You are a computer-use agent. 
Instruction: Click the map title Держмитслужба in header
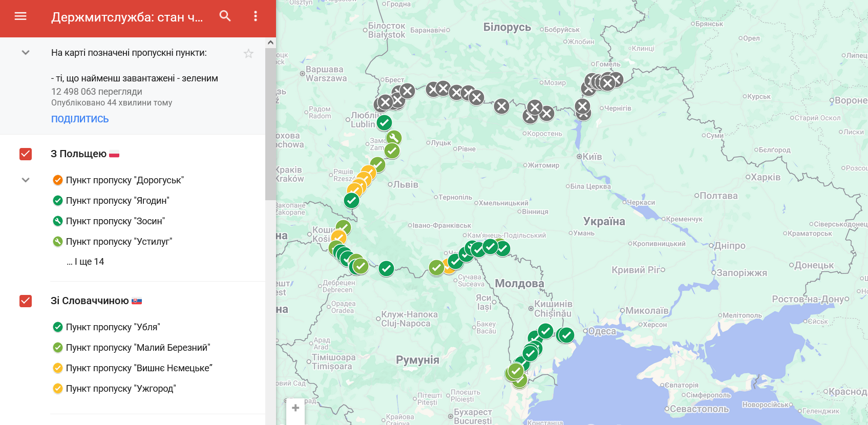[127, 17]
